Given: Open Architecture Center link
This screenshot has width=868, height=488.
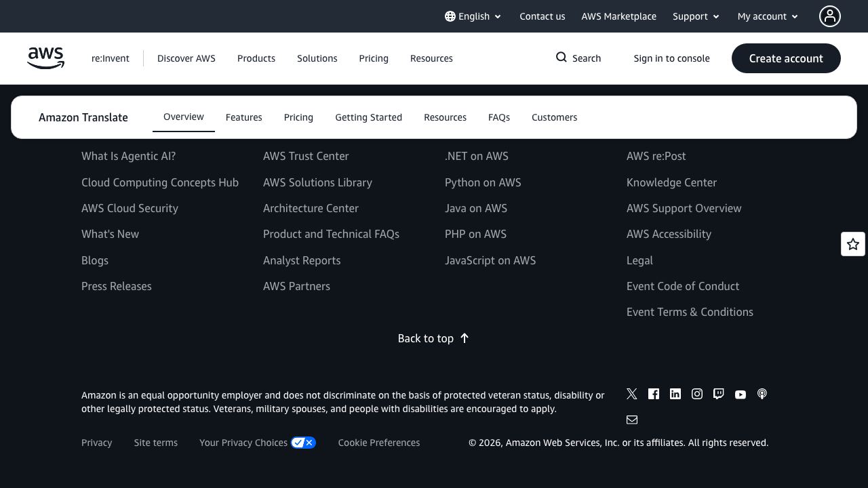Looking at the screenshot, I should pos(311,208).
